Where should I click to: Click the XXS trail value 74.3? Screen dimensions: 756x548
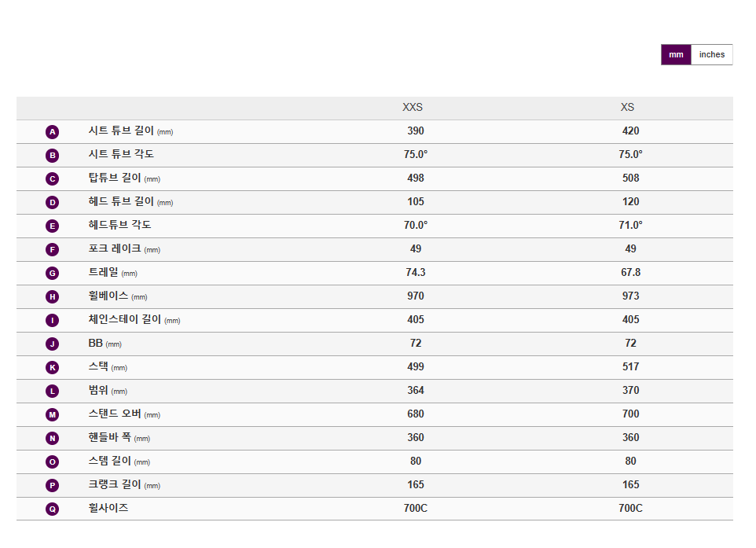[416, 273]
